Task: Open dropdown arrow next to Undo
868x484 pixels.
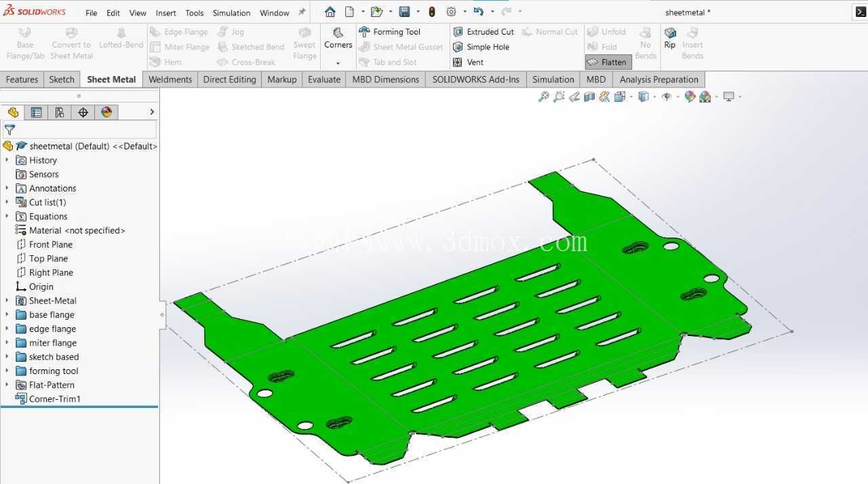Action: (x=492, y=12)
